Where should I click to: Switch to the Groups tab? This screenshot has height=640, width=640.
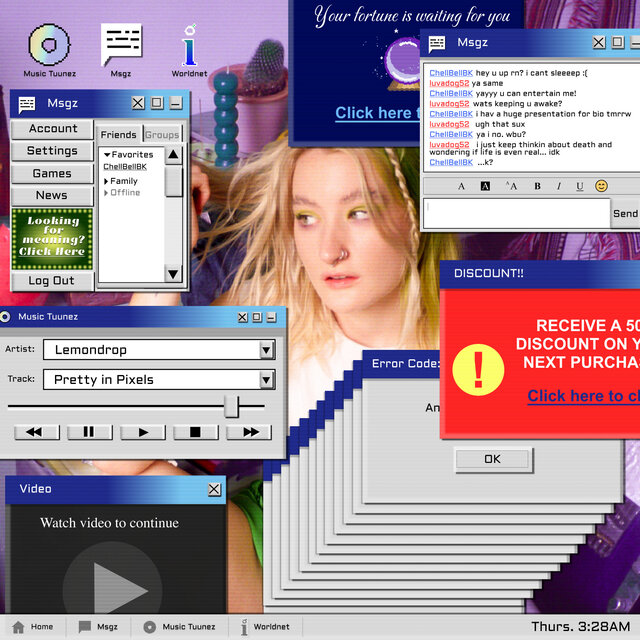tap(162, 134)
